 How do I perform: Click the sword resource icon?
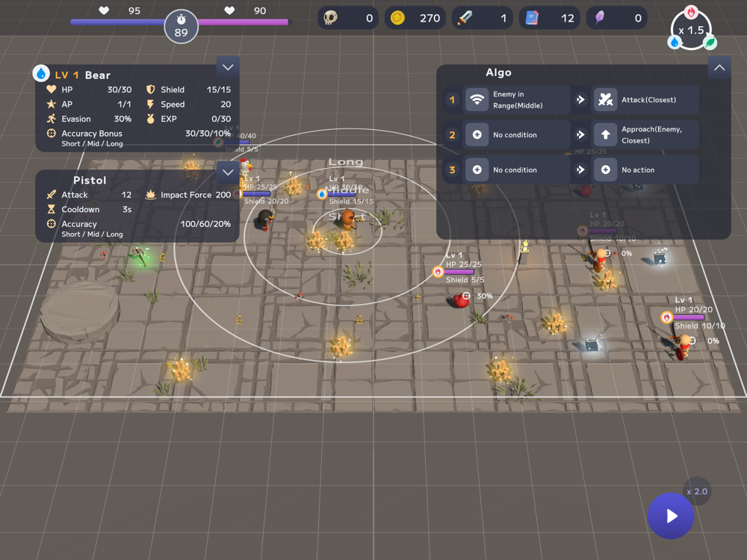tap(465, 18)
